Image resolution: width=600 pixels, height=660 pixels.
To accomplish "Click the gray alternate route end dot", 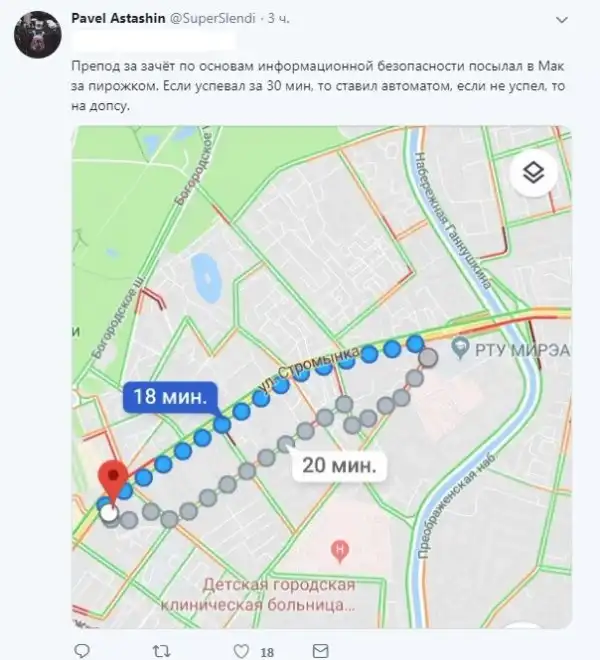I will (x=429, y=357).
